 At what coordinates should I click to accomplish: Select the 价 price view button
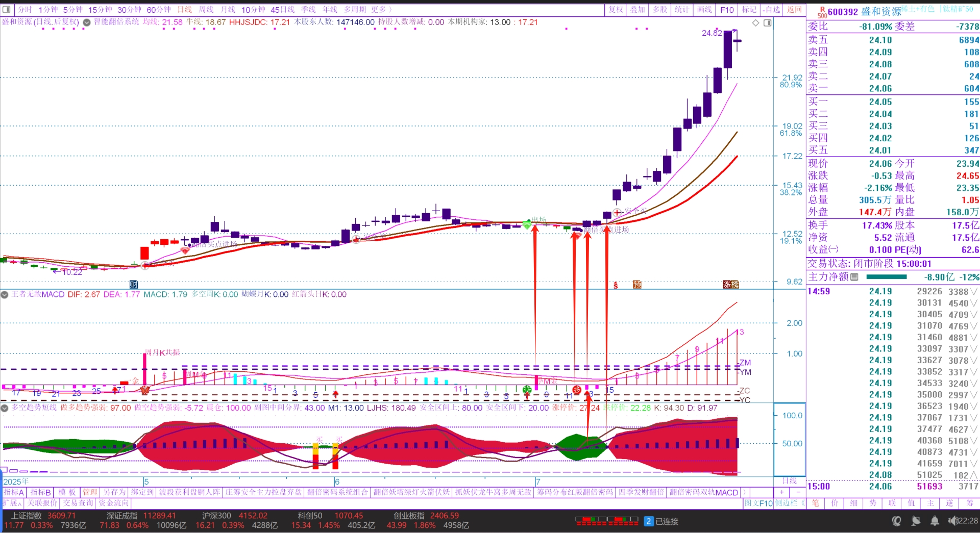pos(835,503)
